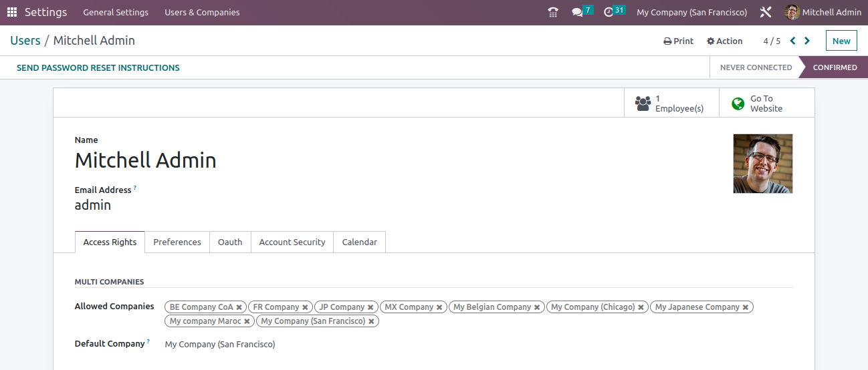Click the user profile photo
868x370 pixels.
pyautogui.click(x=763, y=164)
